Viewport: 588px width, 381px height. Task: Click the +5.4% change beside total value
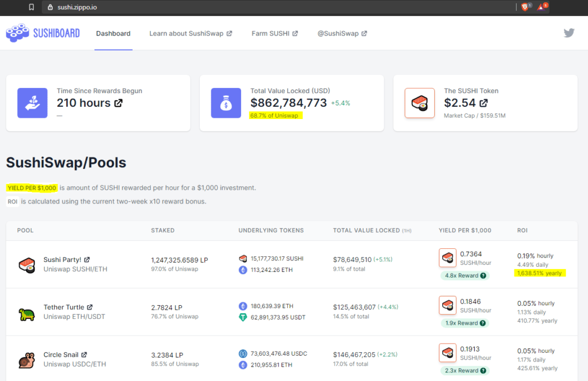341,103
